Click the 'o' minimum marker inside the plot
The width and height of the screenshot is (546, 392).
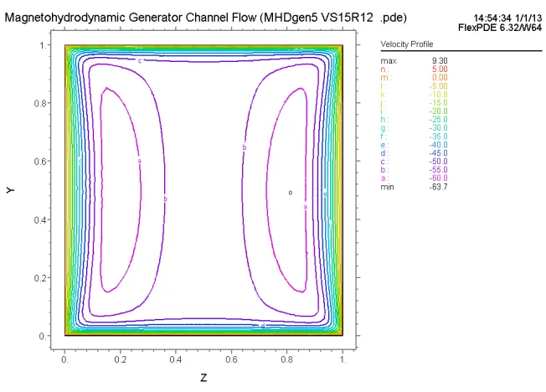click(291, 193)
